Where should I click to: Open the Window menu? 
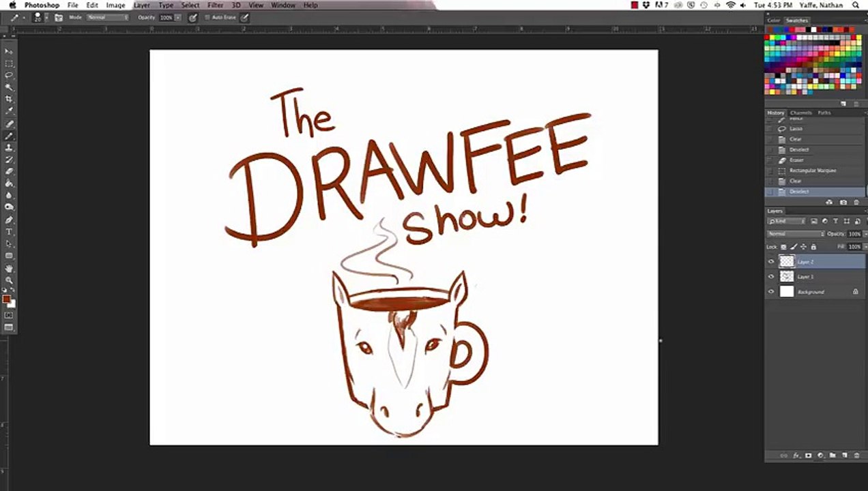coord(283,5)
